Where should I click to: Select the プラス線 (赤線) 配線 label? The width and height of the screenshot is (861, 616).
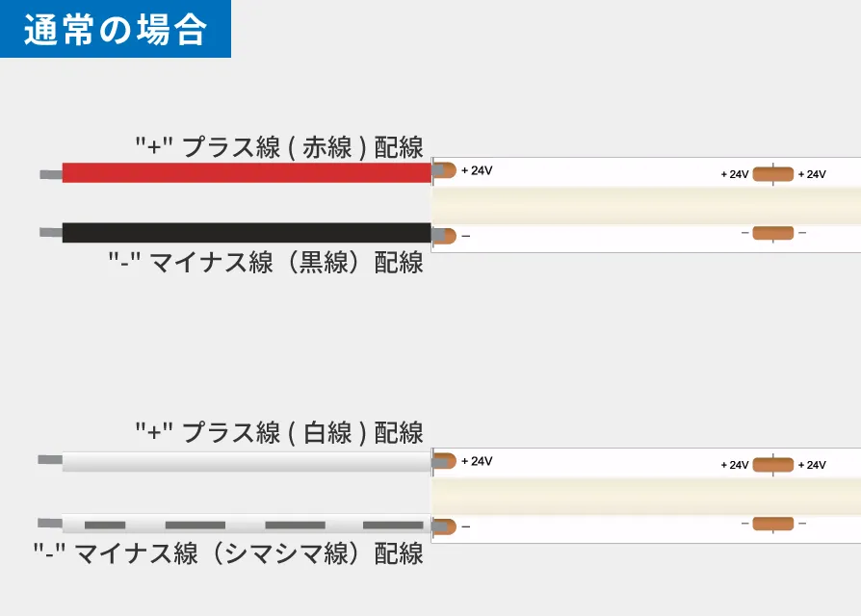279,147
